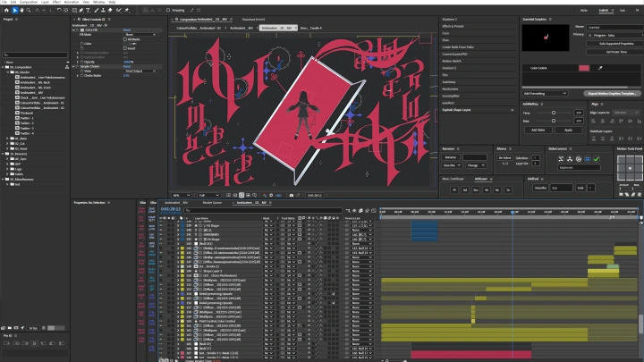Open the File menu
644x362 pixels.
click(x=4, y=2)
